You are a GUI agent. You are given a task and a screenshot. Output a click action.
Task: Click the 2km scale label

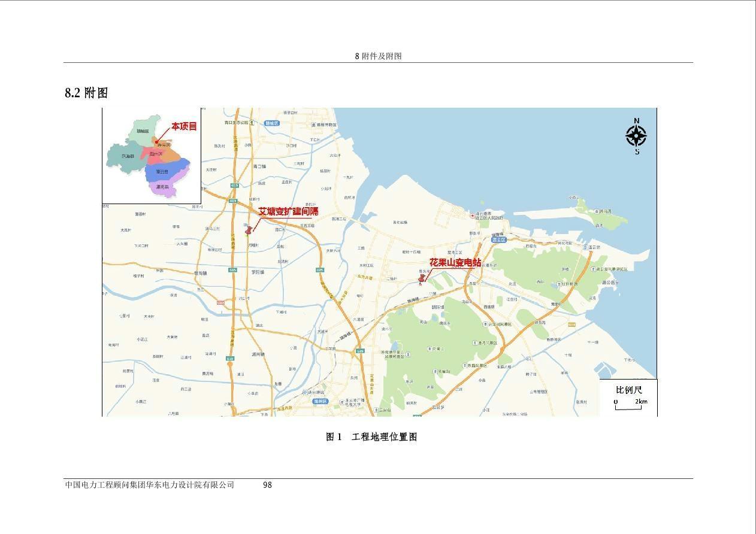click(x=642, y=402)
